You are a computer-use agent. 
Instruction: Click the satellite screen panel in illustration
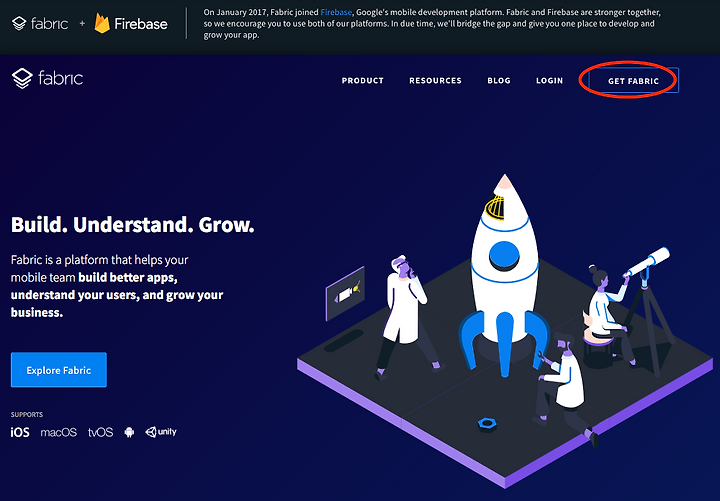coord(345,293)
